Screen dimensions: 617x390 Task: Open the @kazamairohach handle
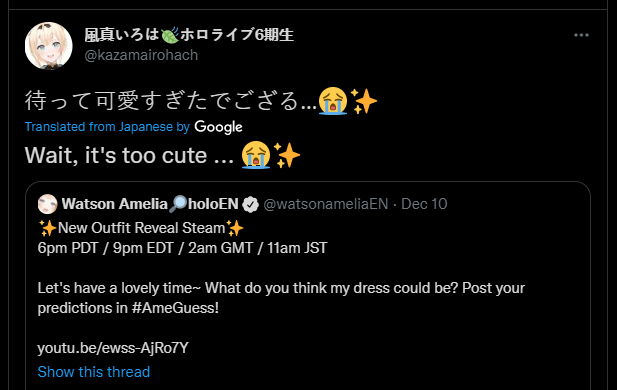[141, 55]
